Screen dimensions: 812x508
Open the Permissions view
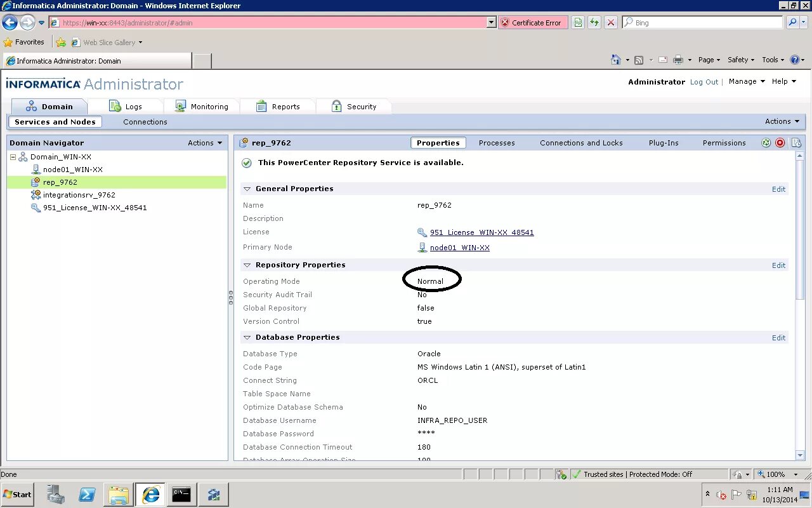724,143
